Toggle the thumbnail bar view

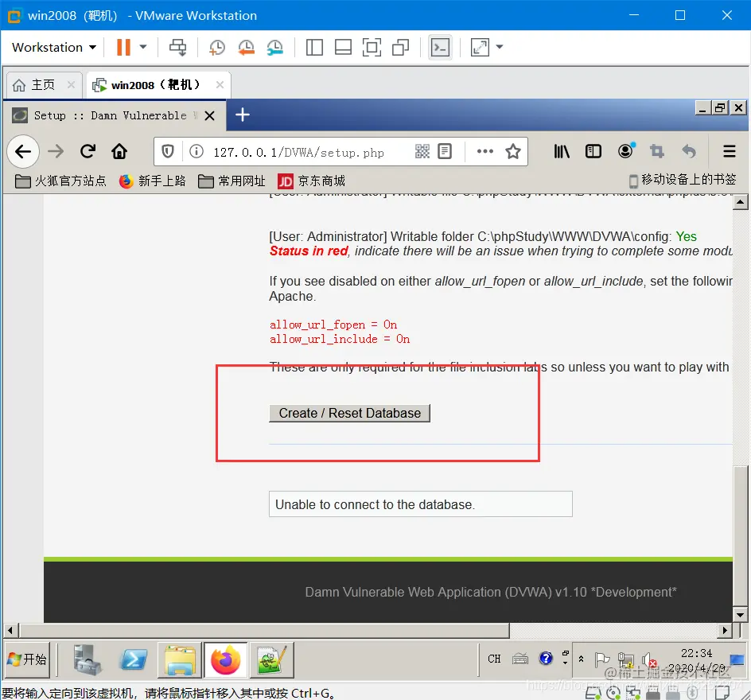click(x=343, y=48)
